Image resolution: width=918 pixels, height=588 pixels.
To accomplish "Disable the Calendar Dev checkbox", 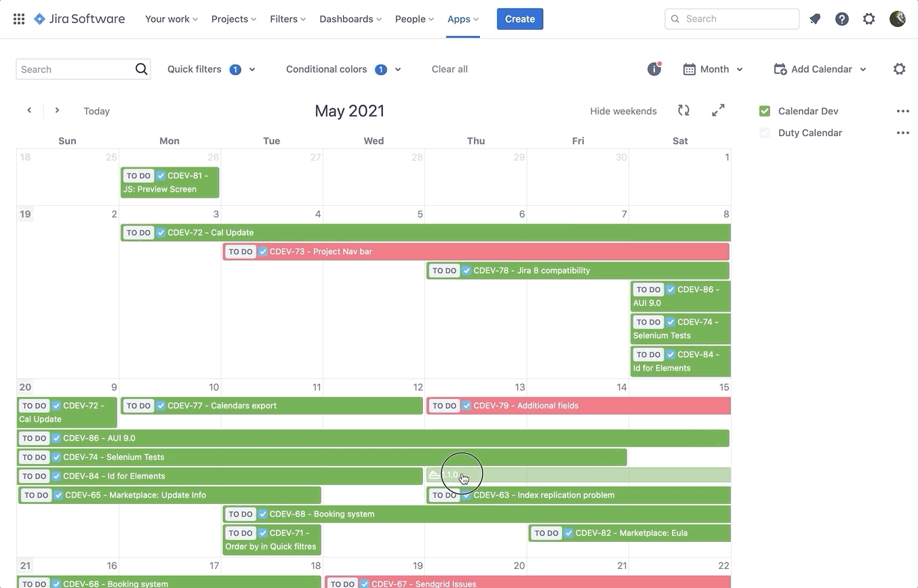I will click(765, 110).
